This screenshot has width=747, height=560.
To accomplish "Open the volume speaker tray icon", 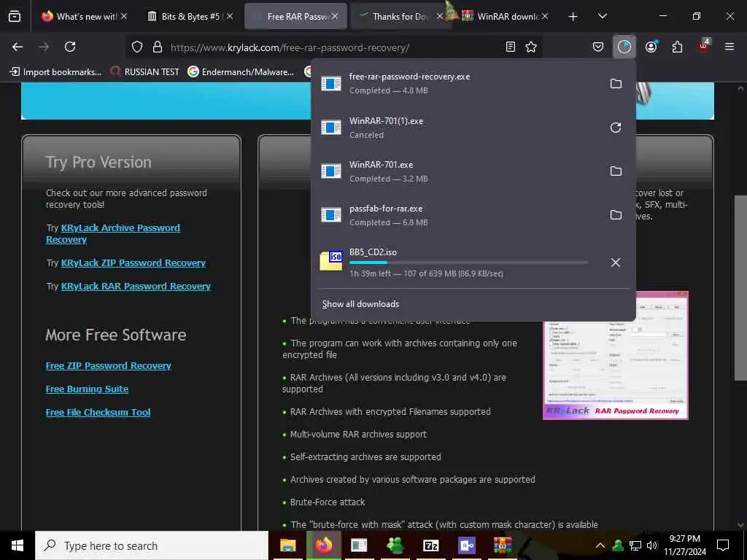I will coord(652,545).
